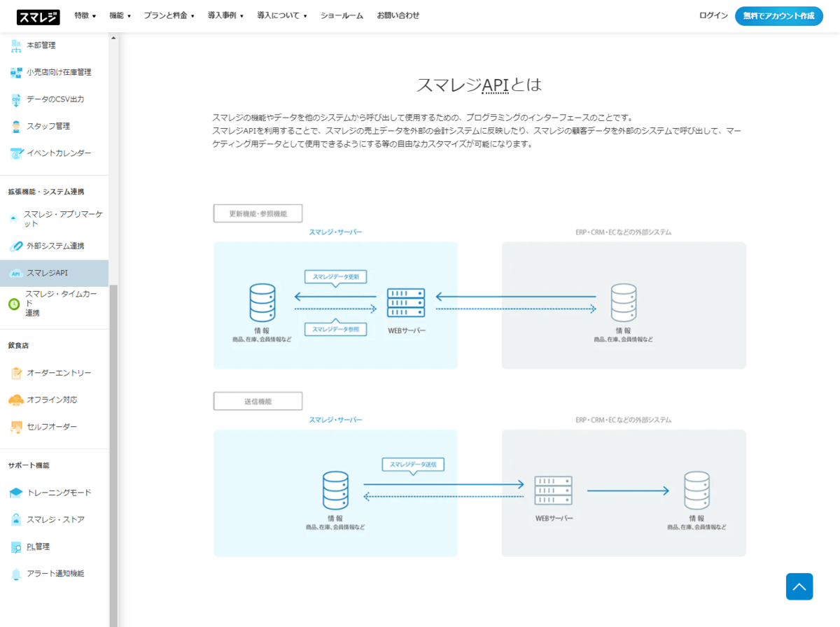Click the 小売店向け在庫管理 icon

click(15, 72)
